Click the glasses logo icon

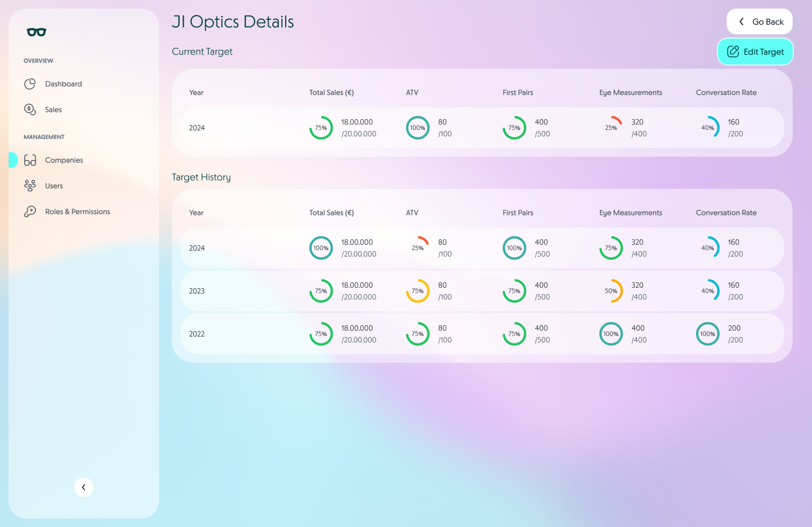(37, 32)
